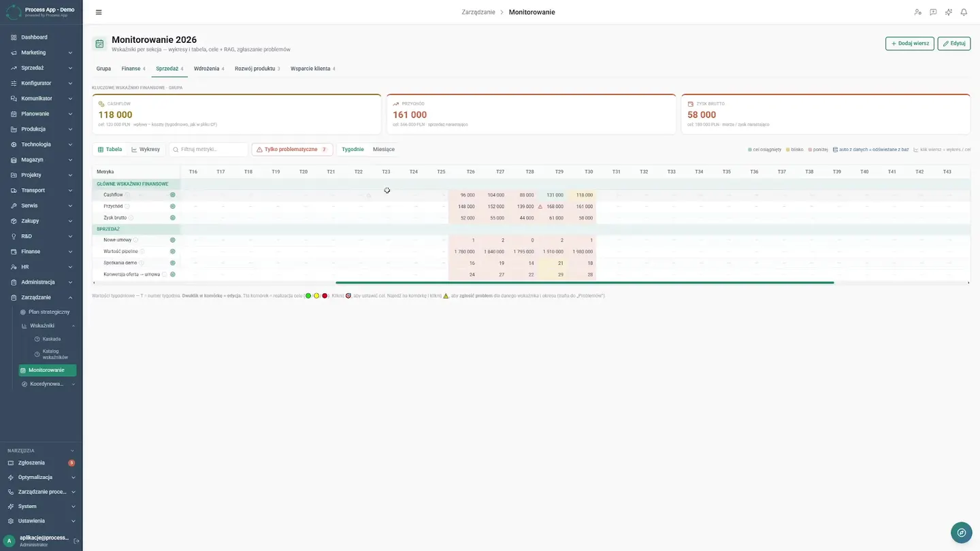Click the Cashflow card icon
This screenshot has width=980, height=551.
101,104
